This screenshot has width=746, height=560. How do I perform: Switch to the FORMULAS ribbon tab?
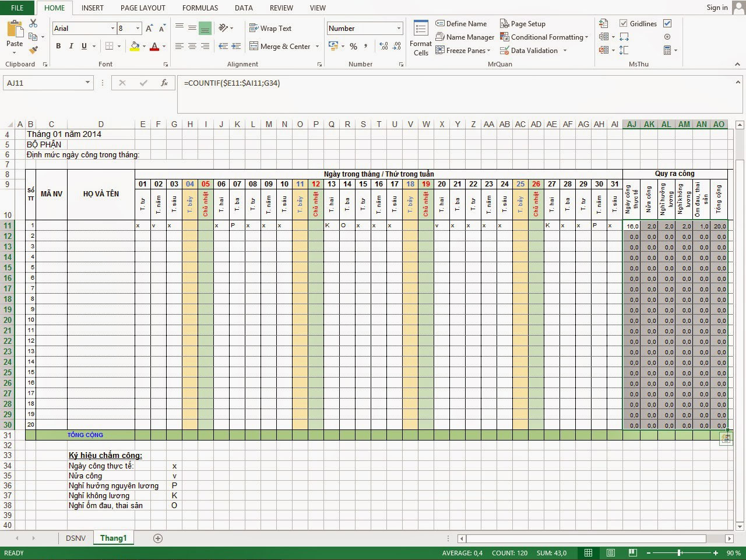[200, 8]
